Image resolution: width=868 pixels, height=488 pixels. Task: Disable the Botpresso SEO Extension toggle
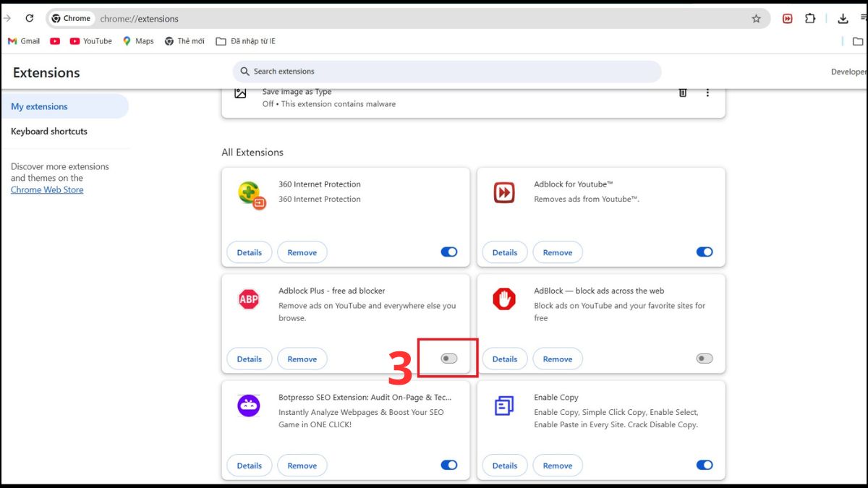(x=449, y=465)
